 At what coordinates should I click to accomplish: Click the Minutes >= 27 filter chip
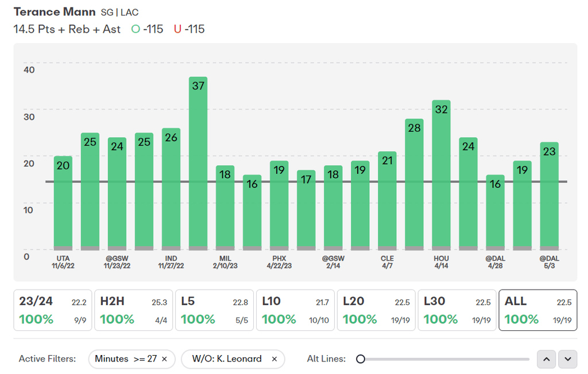(x=131, y=359)
